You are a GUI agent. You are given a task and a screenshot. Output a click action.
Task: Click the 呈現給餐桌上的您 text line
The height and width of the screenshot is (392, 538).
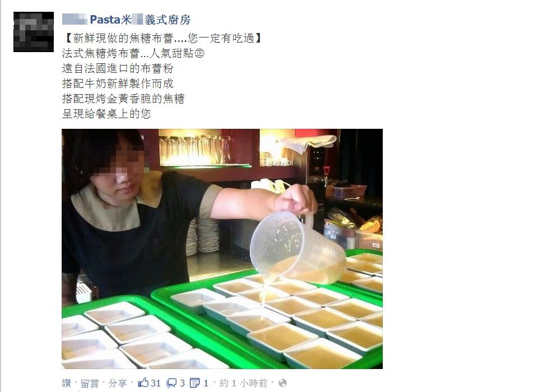(x=106, y=114)
